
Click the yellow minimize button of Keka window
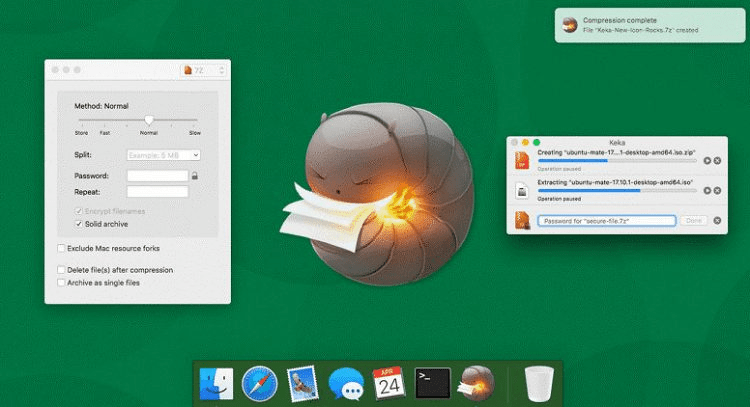pyautogui.click(x=525, y=143)
